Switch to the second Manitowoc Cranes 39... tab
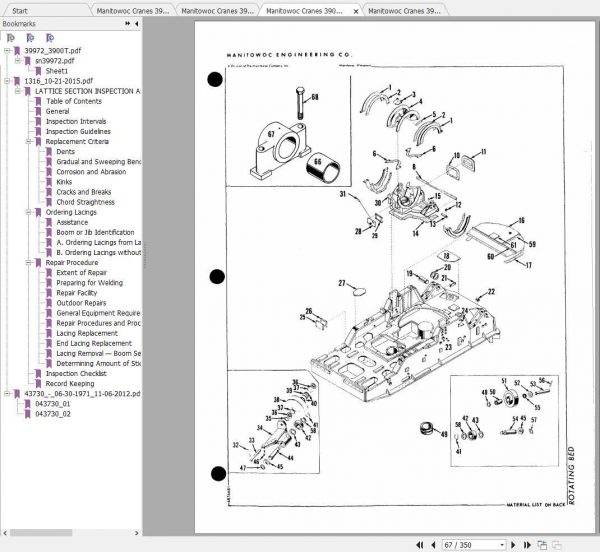The height and width of the screenshot is (552, 600). [217, 11]
